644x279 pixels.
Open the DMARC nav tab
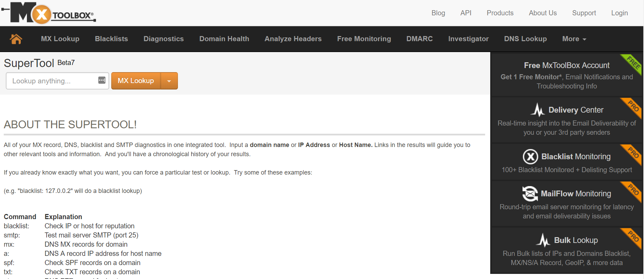pyautogui.click(x=419, y=39)
